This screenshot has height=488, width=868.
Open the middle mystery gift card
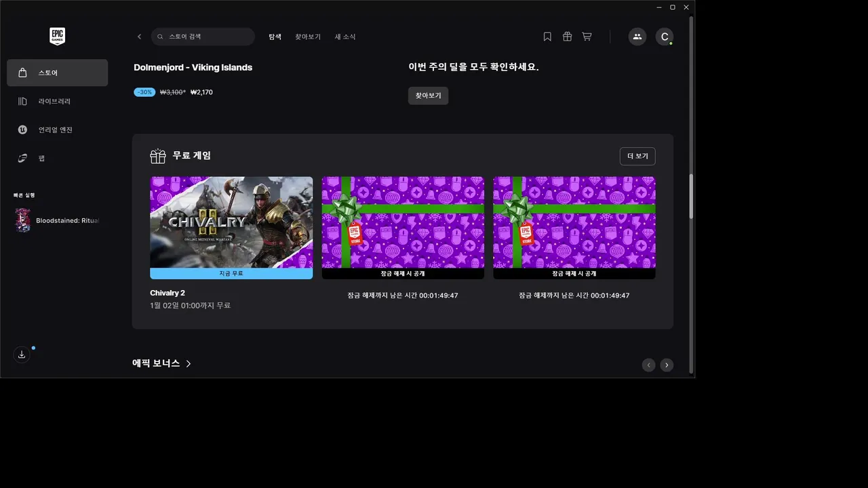[x=403, y=228]
